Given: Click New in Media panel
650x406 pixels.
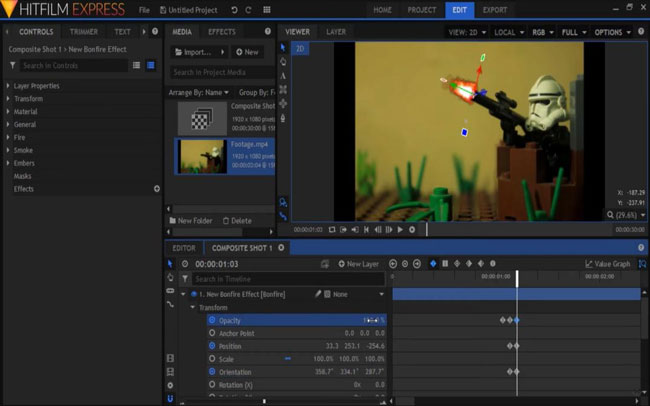Looking at the screenshot, I should 247,52.
